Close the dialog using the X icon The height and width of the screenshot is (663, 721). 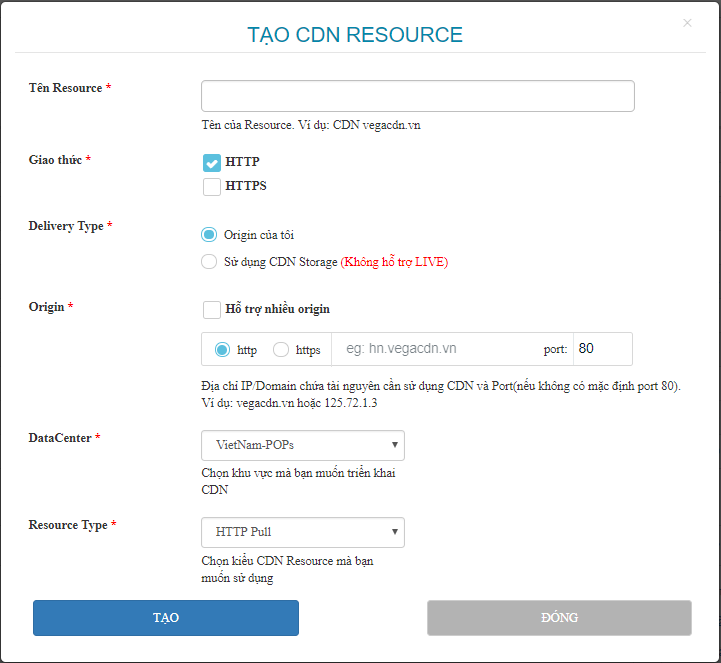687,23
